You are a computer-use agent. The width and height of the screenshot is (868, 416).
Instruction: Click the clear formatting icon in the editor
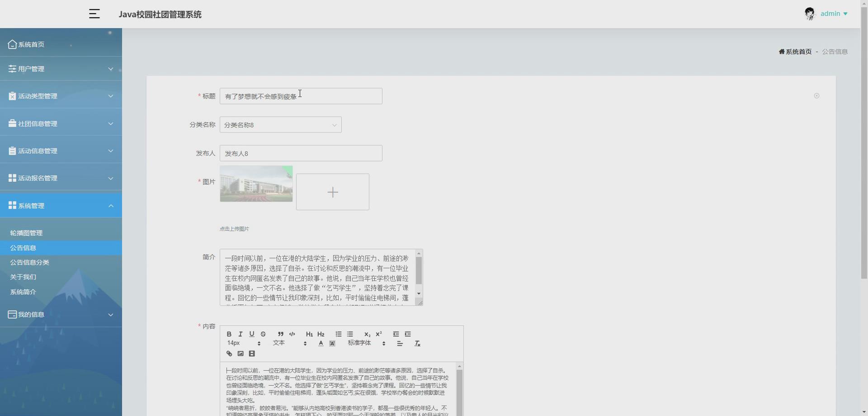coord(417,344)
